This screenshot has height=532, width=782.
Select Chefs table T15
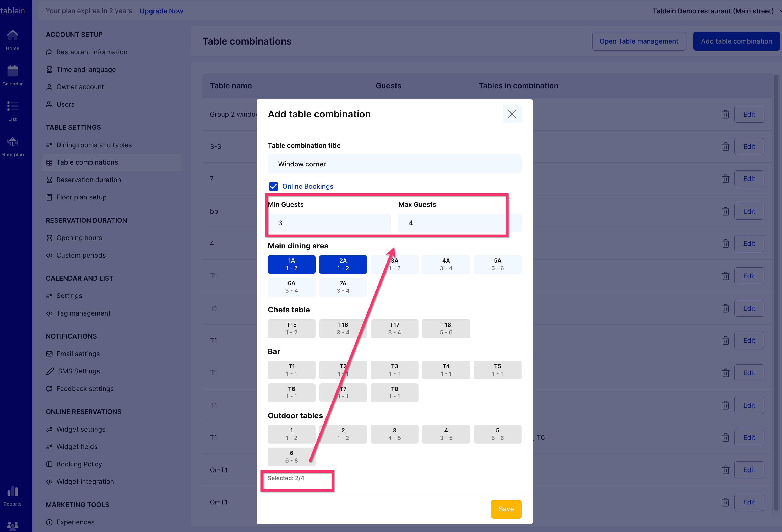point(291,328)
